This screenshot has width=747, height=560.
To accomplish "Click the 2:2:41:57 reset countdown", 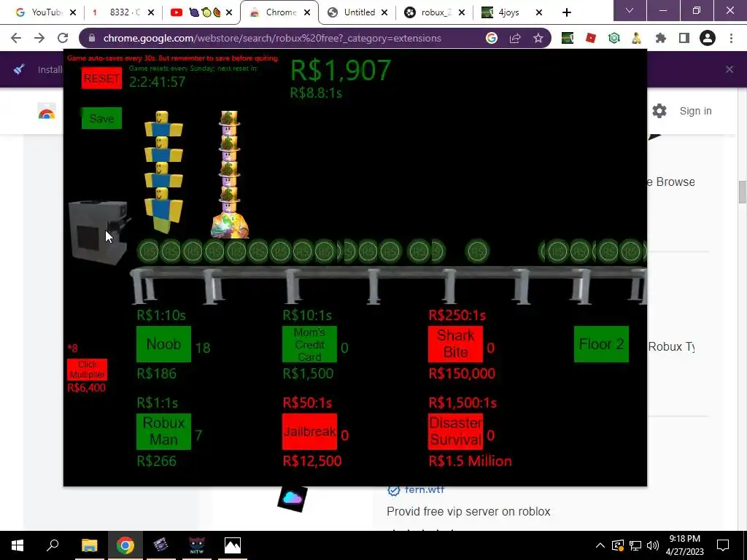I will point(158,82).
